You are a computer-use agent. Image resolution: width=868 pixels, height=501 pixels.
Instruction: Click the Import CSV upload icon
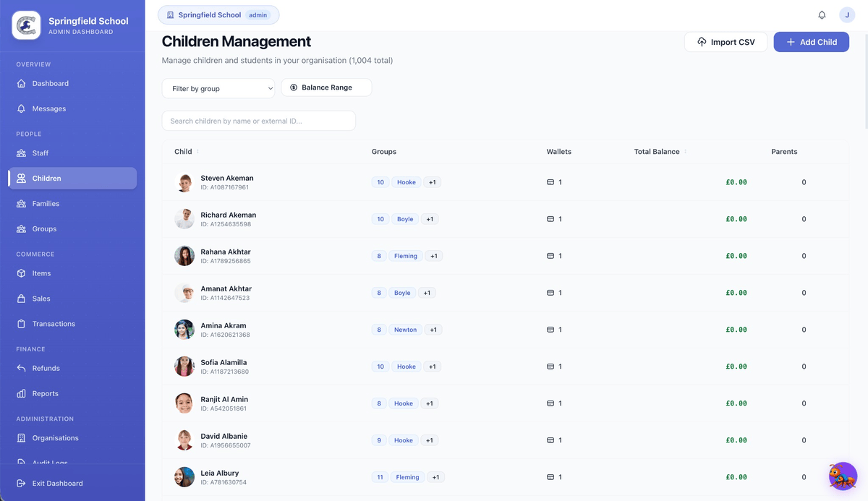pos(702,41)
